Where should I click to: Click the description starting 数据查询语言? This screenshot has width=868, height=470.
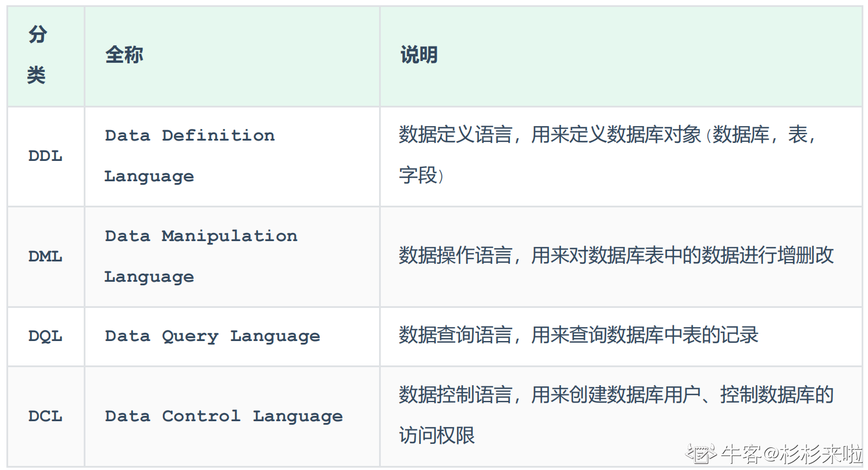(578, 335)
